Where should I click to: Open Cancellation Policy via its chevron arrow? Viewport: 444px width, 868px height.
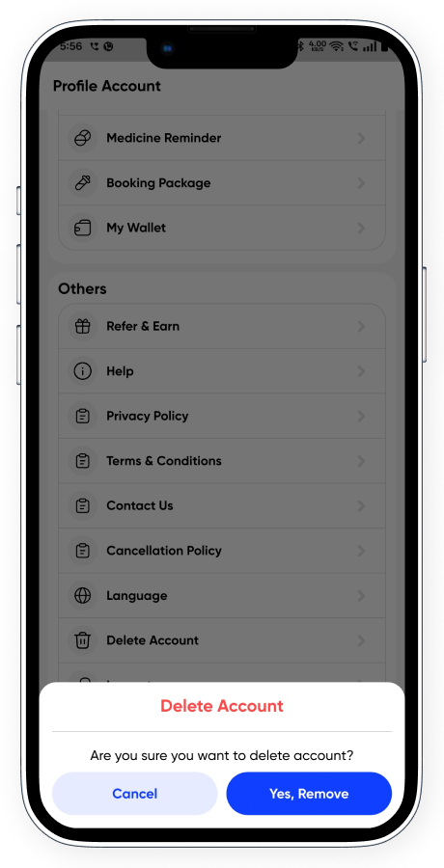361,551
